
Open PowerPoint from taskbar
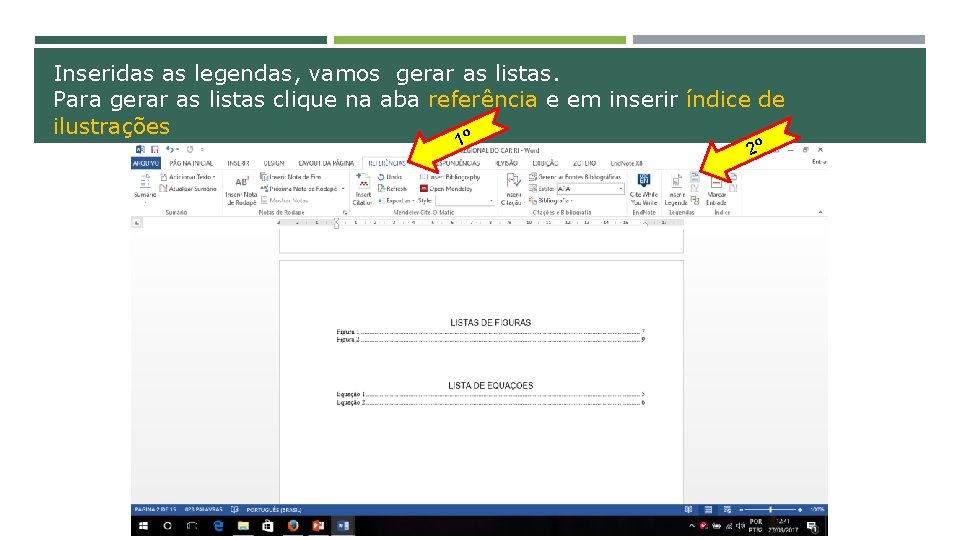(x=318, y=526)
